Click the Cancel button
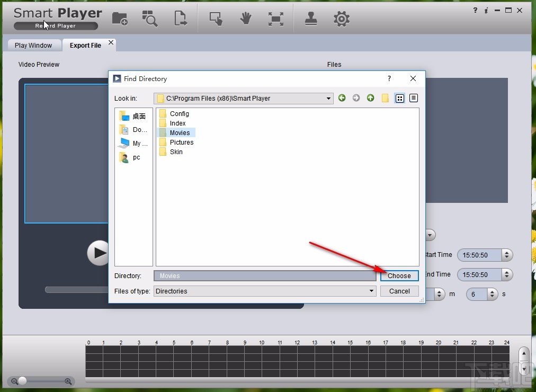 tap(399, 291)
